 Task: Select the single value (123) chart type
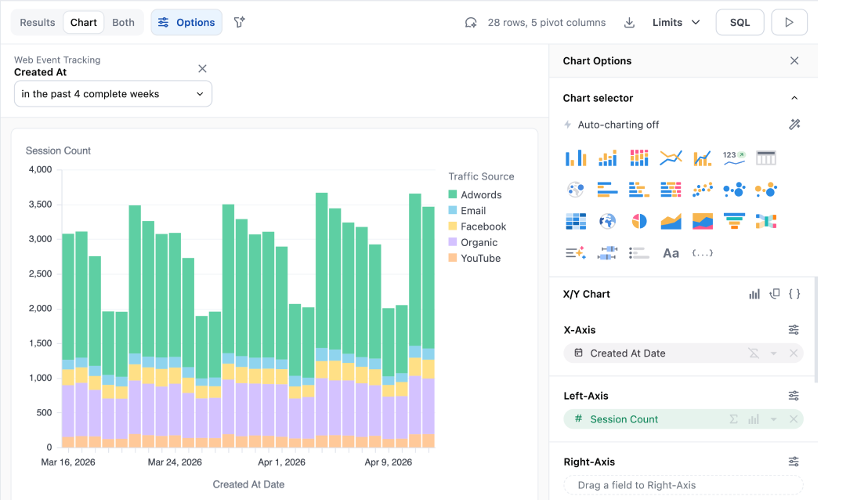pos(734,157)
